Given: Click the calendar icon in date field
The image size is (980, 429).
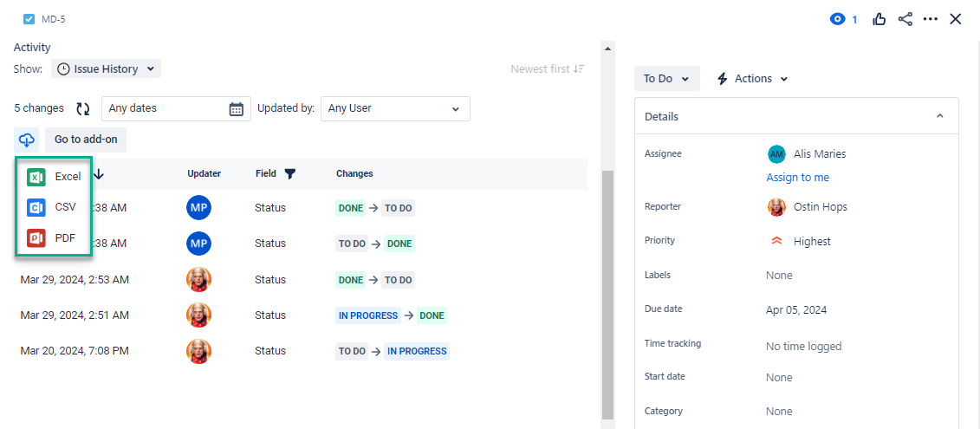Looking at the screenshot, I should [x=236, y=108].
